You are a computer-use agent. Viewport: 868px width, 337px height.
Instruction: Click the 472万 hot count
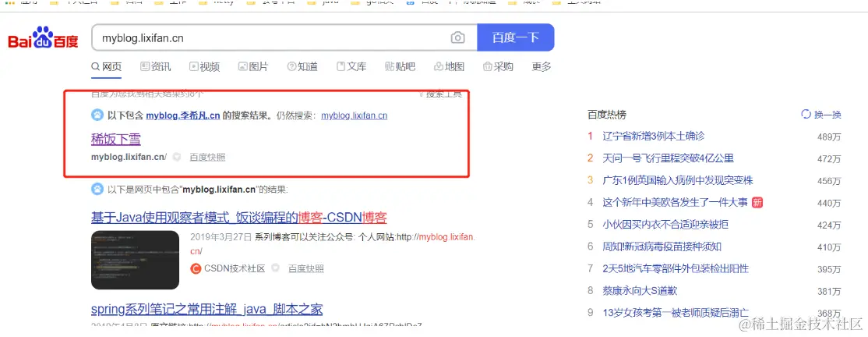(x=829, y=159)
